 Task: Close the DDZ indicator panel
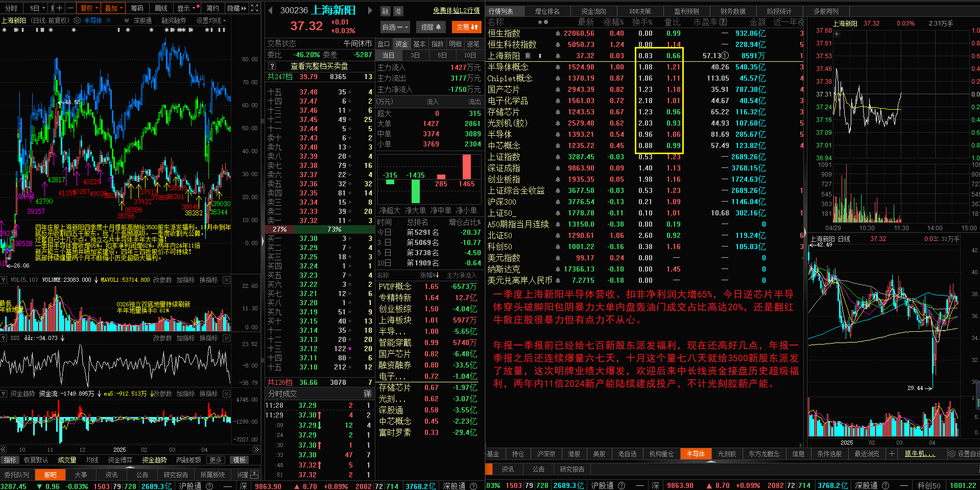[226, 338]
